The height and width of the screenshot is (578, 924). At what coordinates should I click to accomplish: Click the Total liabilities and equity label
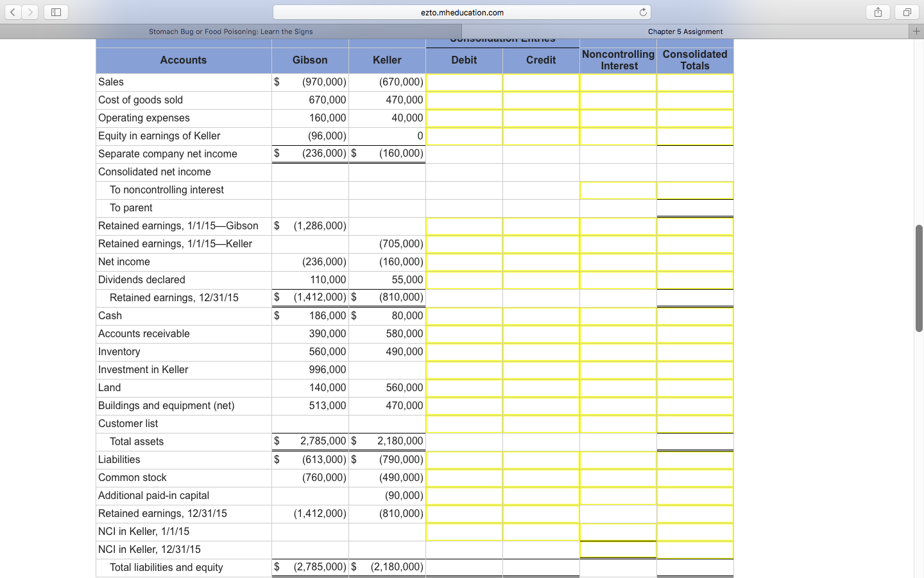point(166,568)
